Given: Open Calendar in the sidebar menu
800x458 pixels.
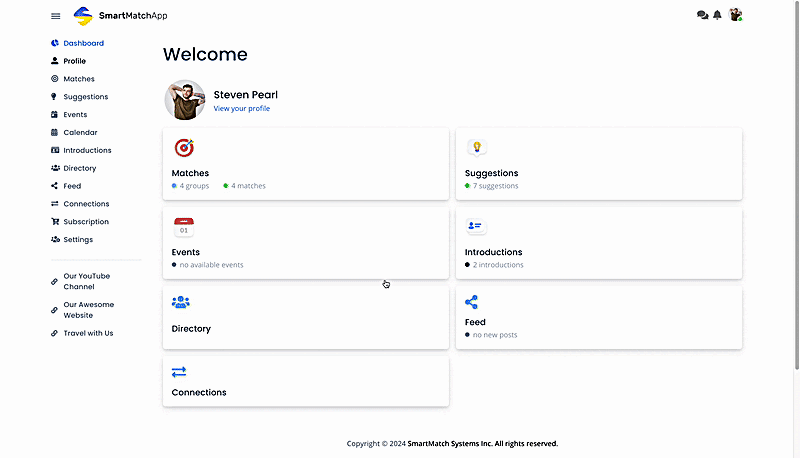Looking at the screenshot, I should click(80, 132).
